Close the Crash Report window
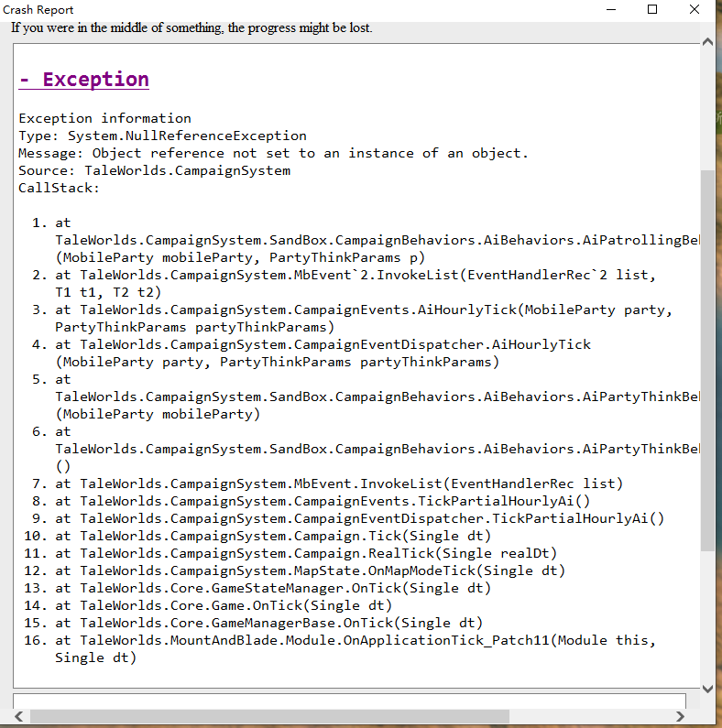 coord(695,10)
